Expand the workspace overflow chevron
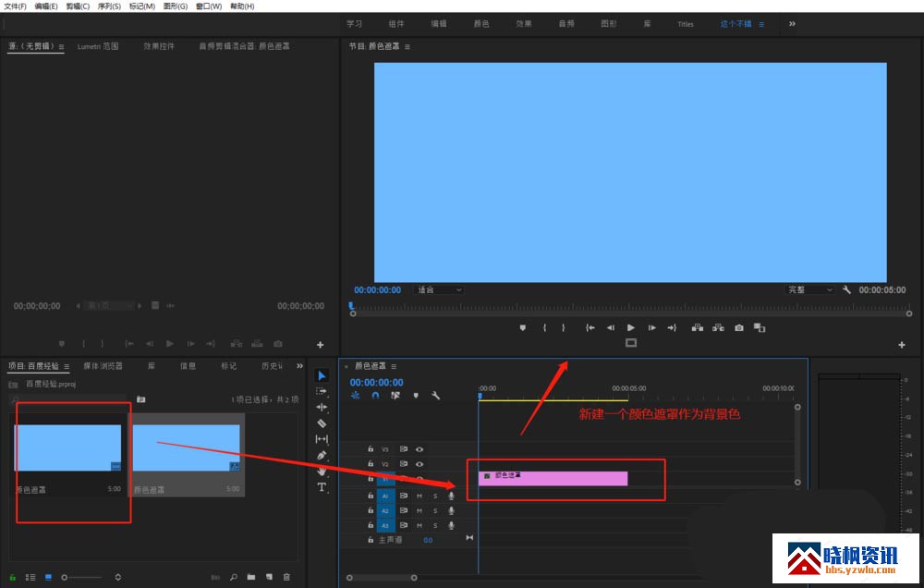Viewport: 924px width, 588px height. pyautogui.click(x=792, y=24)
